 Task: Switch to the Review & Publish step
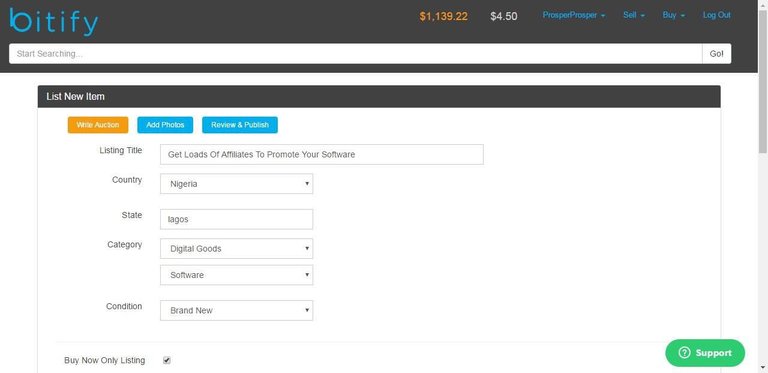240,125
